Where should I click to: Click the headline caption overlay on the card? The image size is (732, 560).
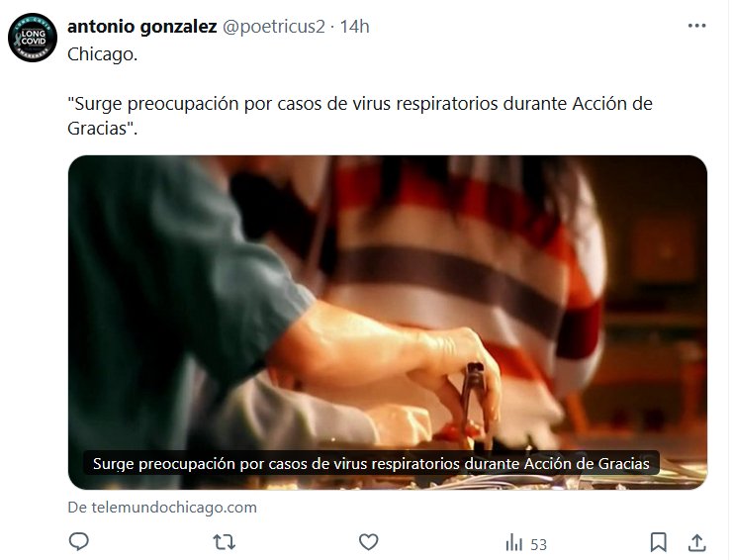coord(371,464)
